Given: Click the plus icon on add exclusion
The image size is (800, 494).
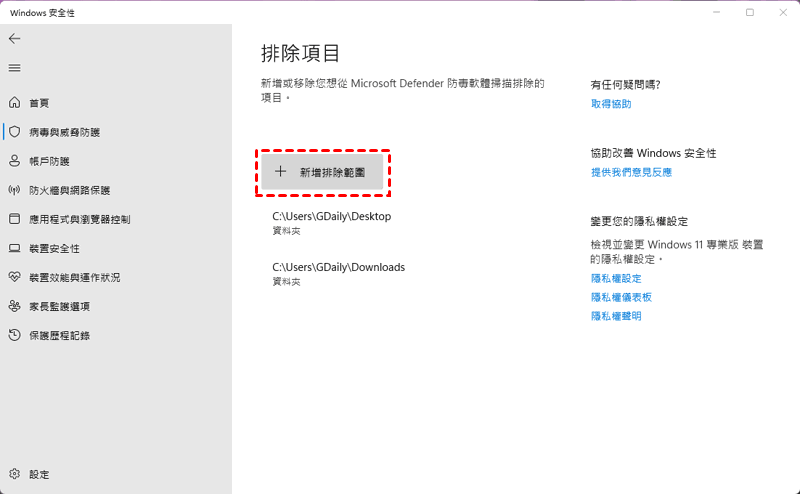Looking at the screenshot, I should (x=280, y=171).
